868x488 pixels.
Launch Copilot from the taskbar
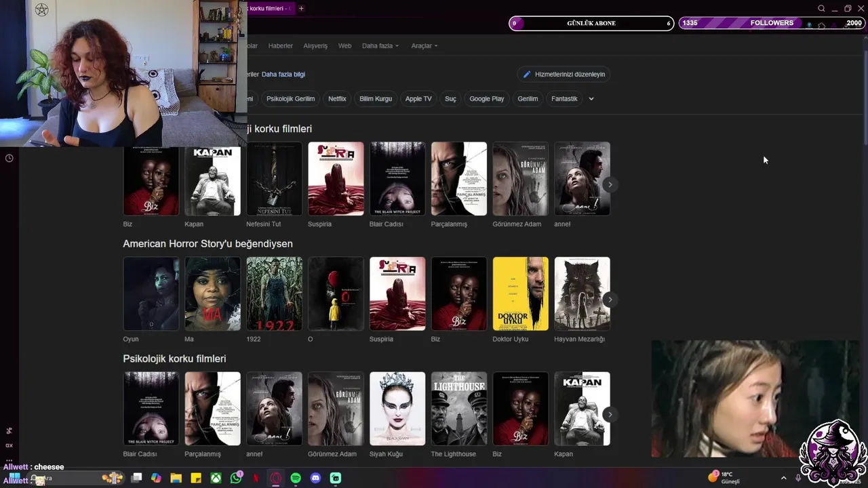(x=156, y=478)
